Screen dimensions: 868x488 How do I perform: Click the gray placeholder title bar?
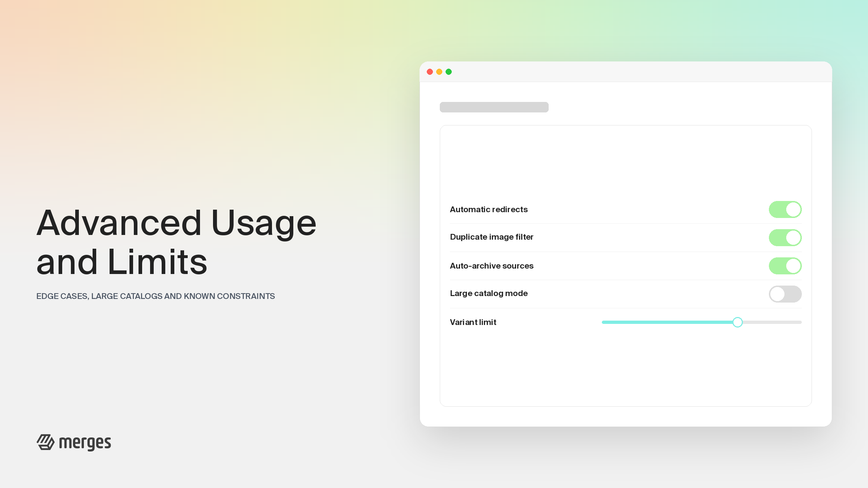(x=494, y=107)
